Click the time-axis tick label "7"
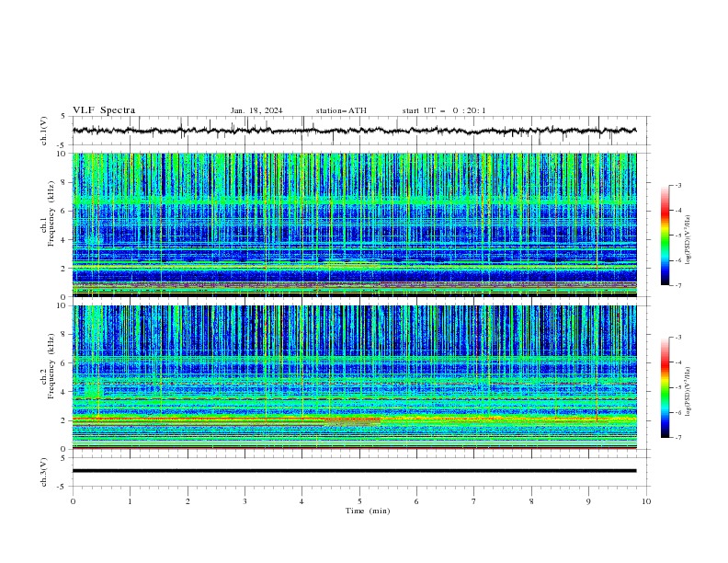Viewport: 728px width, 563px height. [x=473, y=501]
